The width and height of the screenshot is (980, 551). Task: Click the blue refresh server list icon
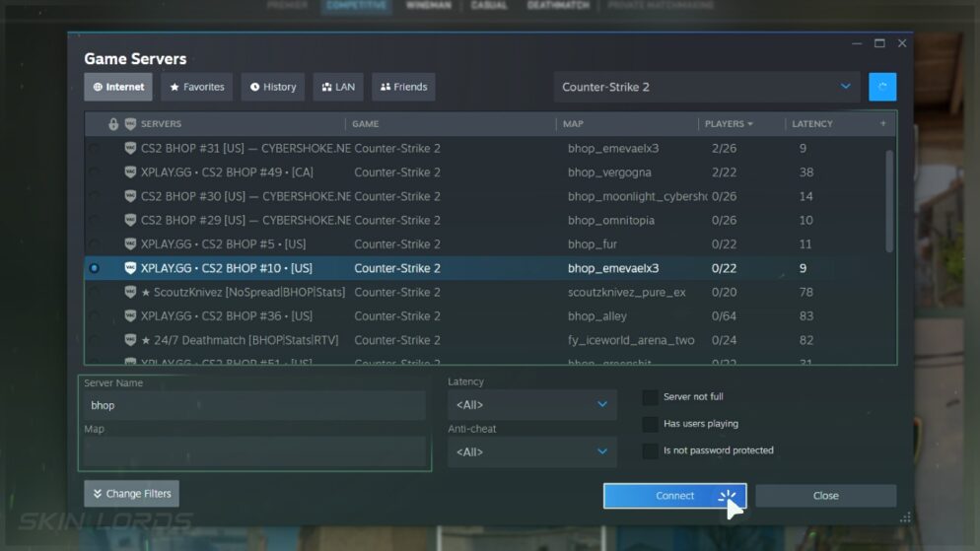pyautogui.click(x=882, y=87)
